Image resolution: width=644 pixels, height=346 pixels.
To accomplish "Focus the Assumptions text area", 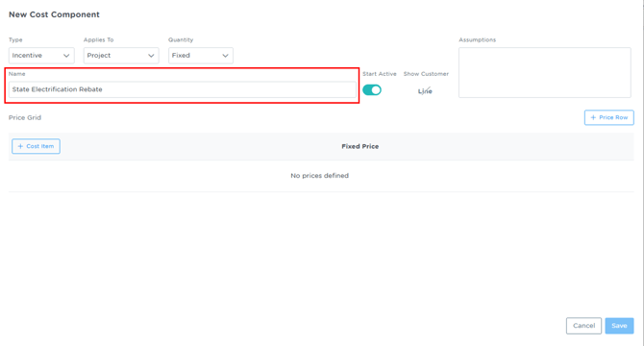I will pyautogui.click(x=545, y=73).
